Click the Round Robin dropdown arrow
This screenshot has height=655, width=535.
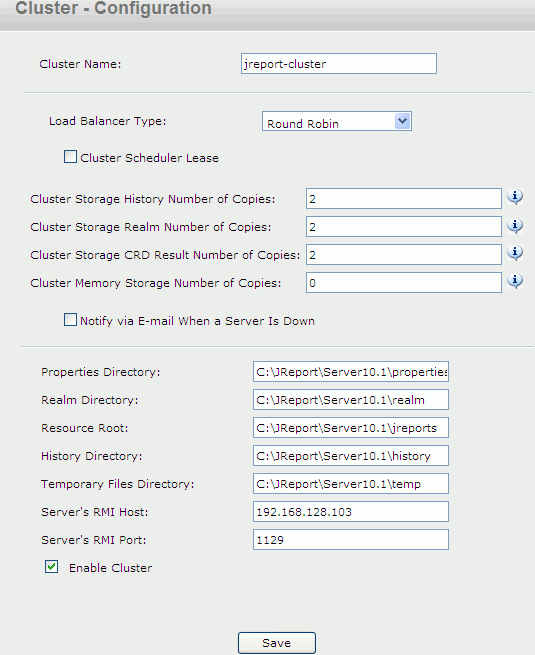tap(403, 121)
